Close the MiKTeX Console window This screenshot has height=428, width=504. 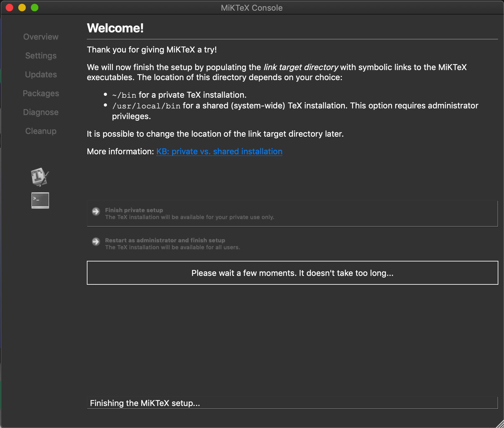[9, 8]
